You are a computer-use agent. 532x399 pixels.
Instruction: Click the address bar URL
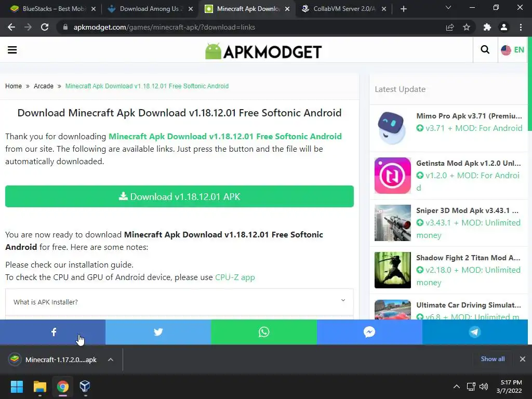click(164, 27)
